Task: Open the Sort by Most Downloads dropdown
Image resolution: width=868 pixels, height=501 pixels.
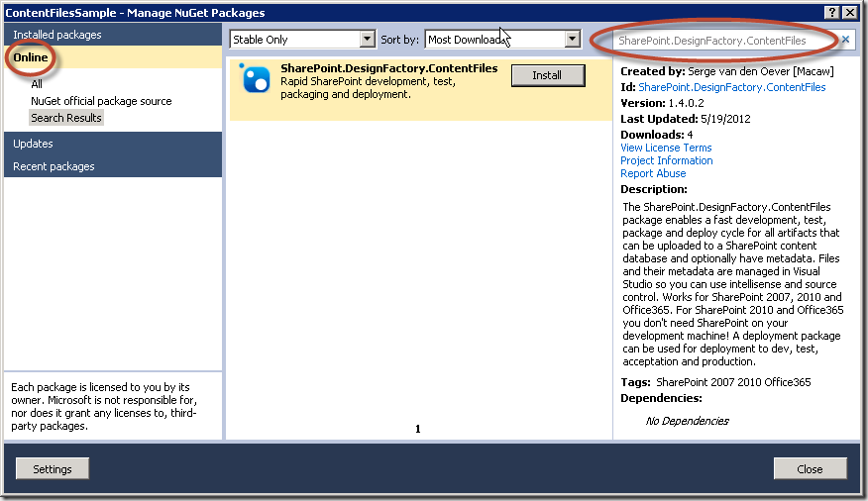Action: pyautogui.click(x=502, y=40)
